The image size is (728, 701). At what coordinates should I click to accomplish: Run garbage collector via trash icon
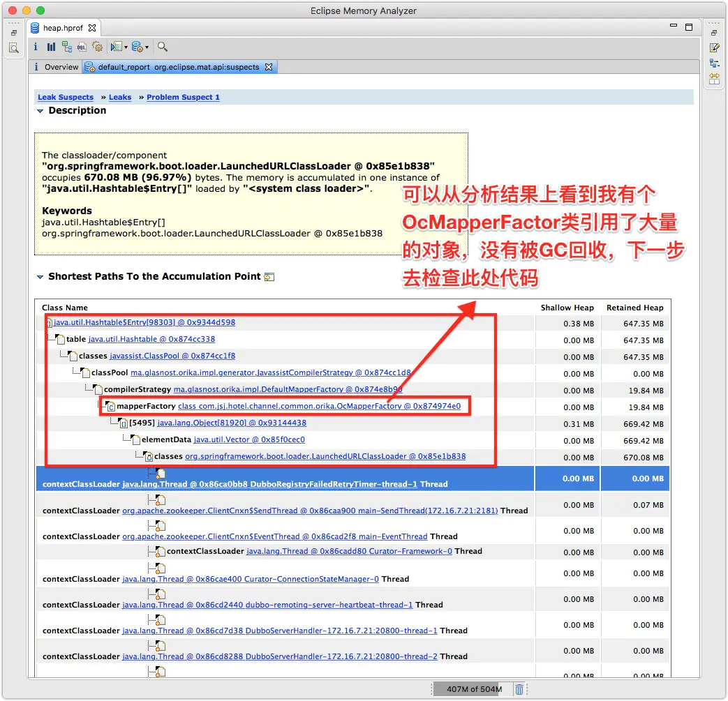tap(519, 689)
